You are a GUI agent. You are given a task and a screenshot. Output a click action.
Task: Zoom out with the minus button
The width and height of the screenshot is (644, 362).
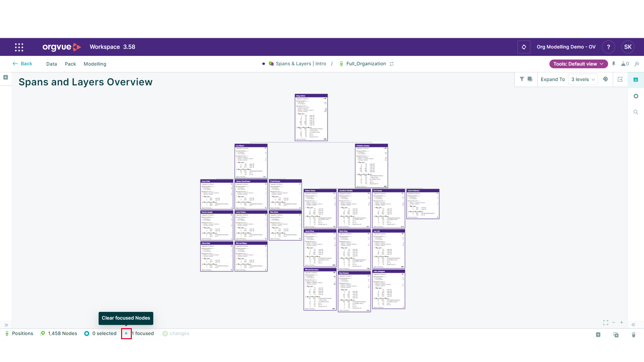pos(613,322)
